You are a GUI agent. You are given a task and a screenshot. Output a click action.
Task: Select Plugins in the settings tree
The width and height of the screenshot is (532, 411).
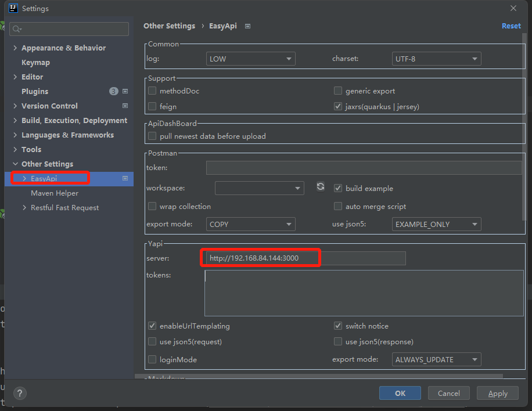click(x=35, y=92)
